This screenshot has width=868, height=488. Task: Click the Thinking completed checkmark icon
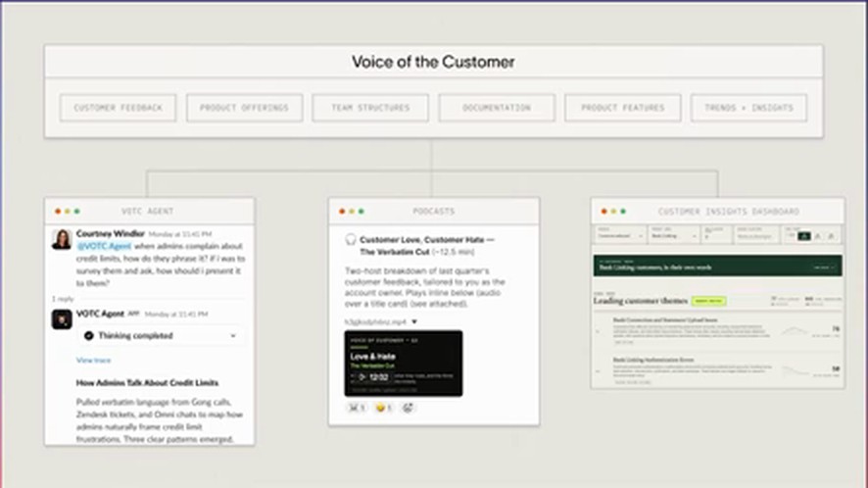[x=88, y=336]
